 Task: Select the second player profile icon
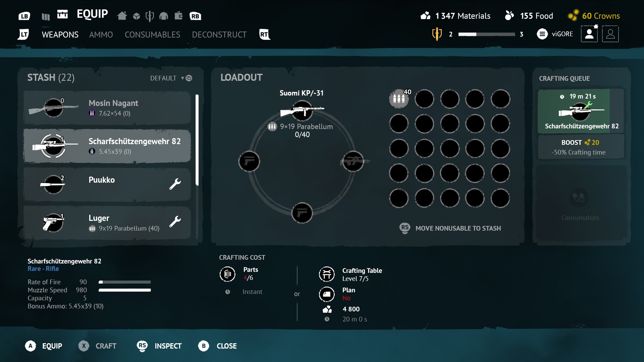tap(610, 34)
